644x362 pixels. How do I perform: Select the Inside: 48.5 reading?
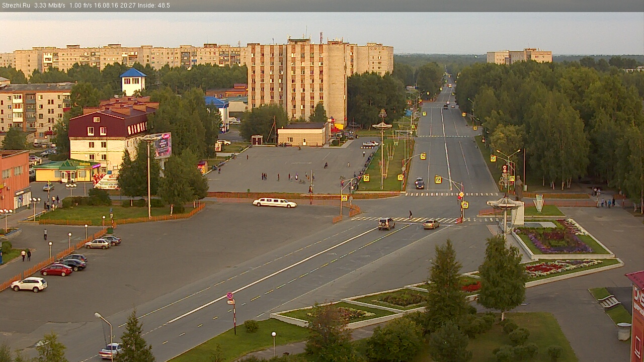coord(154,6)
